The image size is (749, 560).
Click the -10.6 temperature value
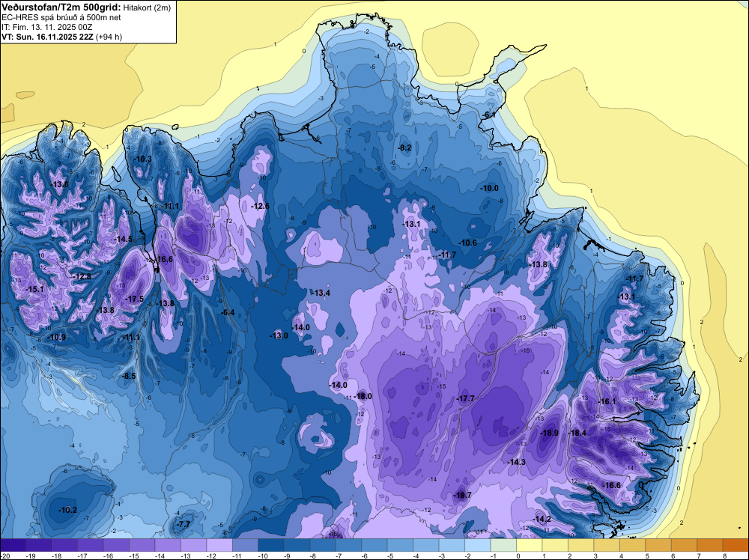[x=467, y=243]
